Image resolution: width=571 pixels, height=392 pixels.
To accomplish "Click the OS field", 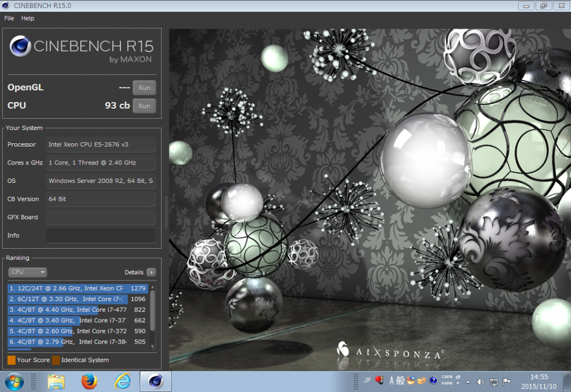I will (x=101, y=181).
